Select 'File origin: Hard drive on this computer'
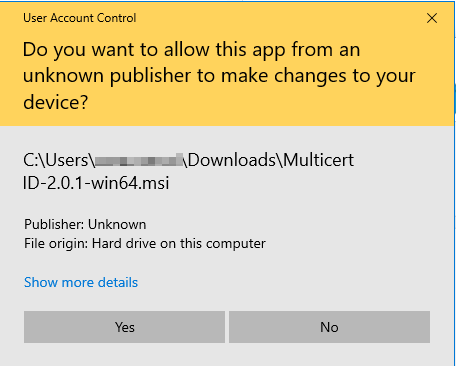 145,243
